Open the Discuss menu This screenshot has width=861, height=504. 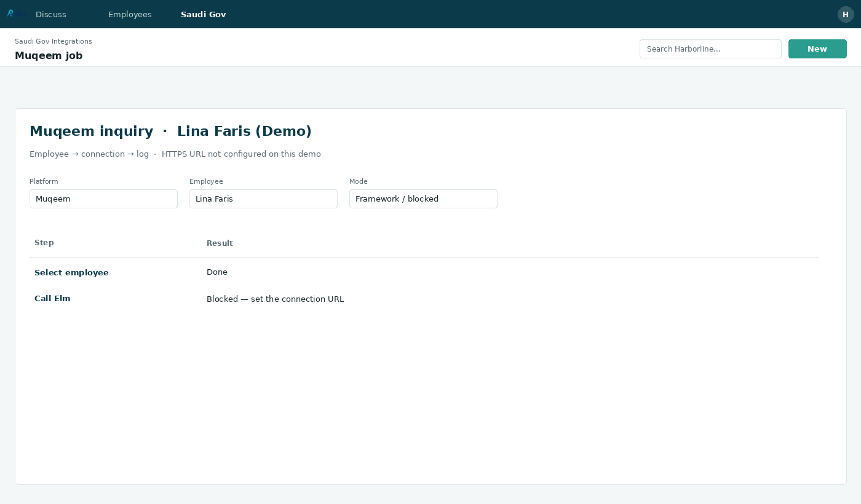pos(51,14)
